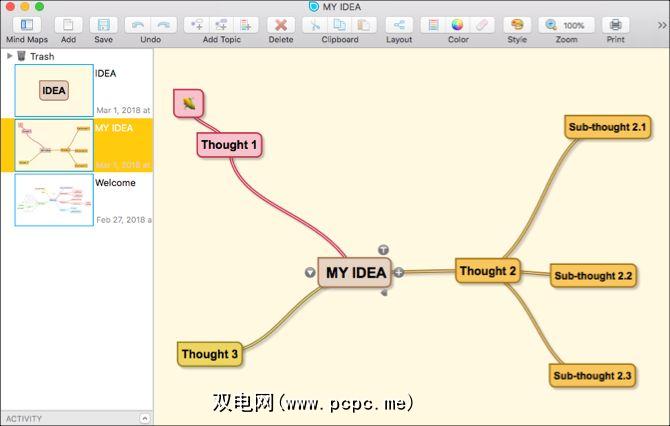Select the Welcome mind map in sidebar
Screen dimensions: 670x426
(54, 200)
